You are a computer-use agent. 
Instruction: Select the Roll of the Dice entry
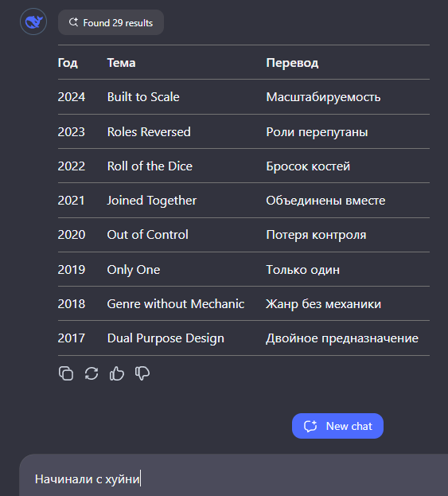(x=150, y=166)
